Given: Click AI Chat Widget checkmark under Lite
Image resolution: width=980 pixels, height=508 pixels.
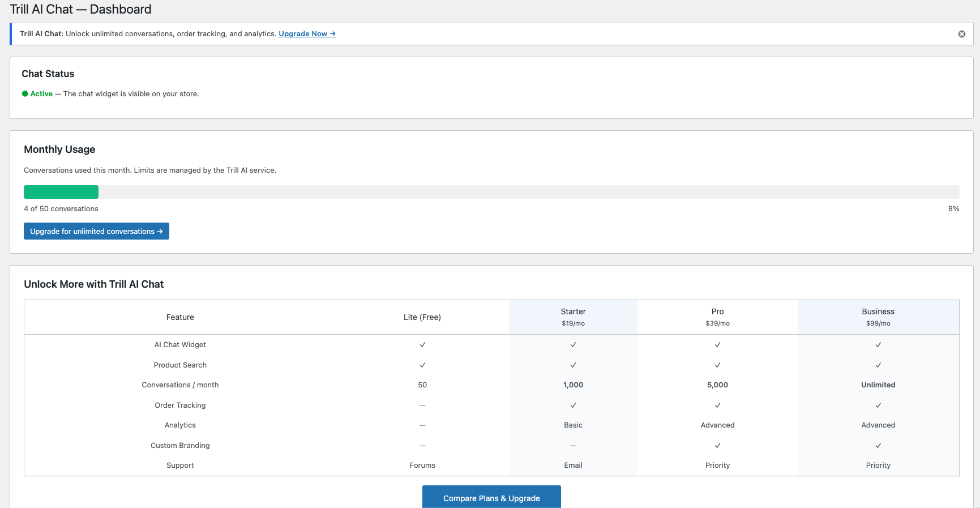Looking at the screenshot, I should click(x=422, y=345).
